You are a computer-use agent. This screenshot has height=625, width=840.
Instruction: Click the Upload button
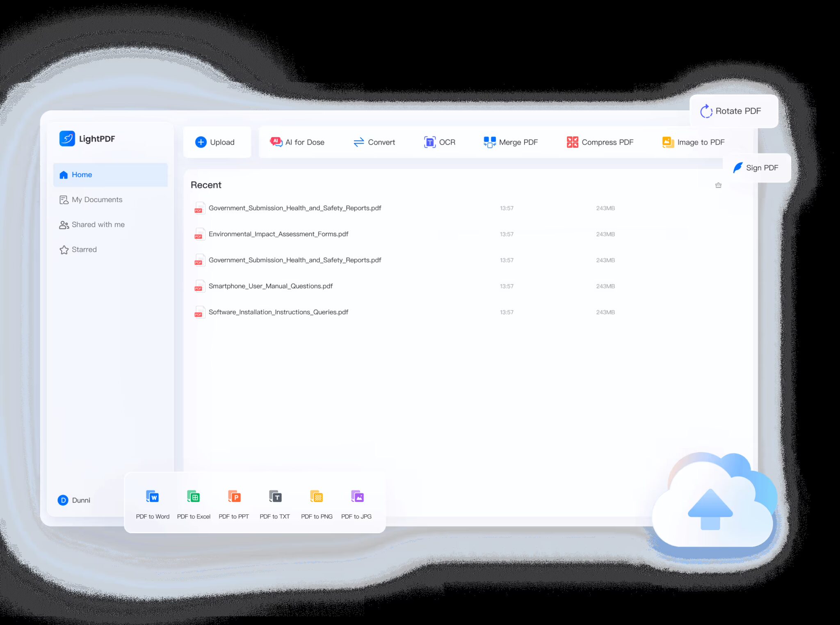[217, 142]
